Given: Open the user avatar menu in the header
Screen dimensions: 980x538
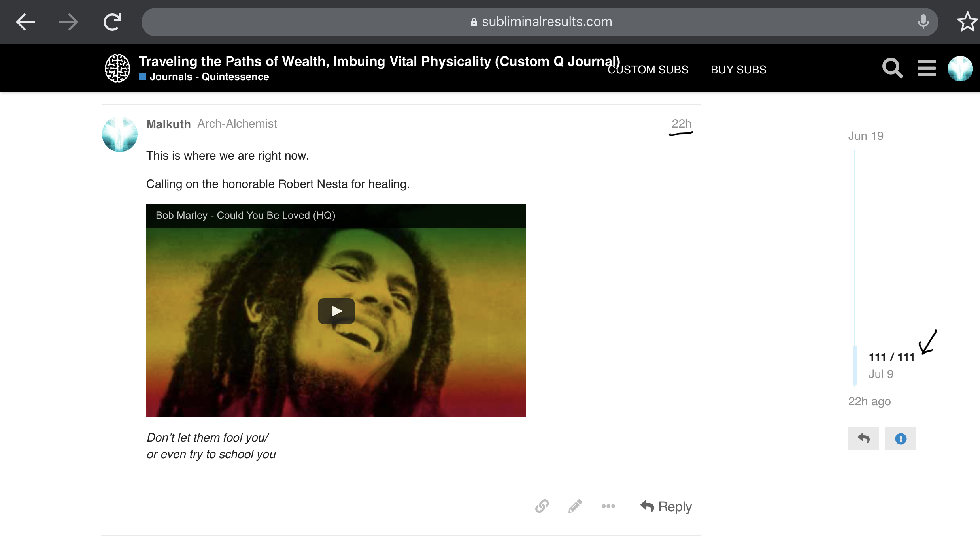Looking at the screenshot, I should (960, 68).
